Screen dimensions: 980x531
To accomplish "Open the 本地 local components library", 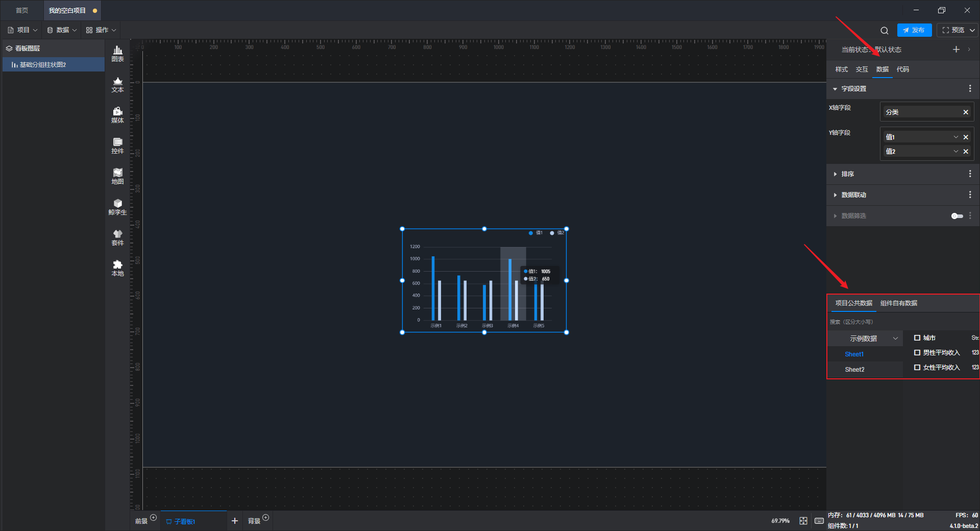I will point(117,268).
